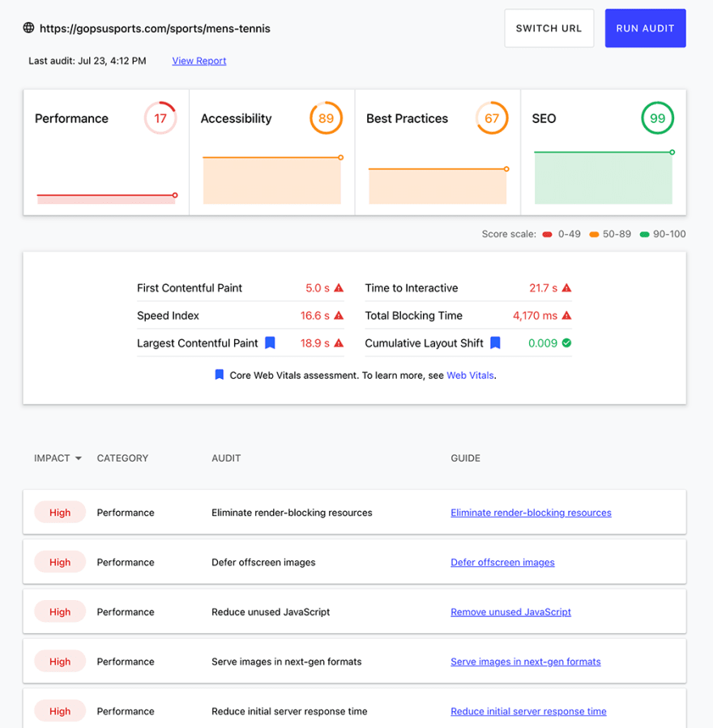
Task: Click the Cumulative Layout Shift value 0.009
Action: tap(543, 343)
